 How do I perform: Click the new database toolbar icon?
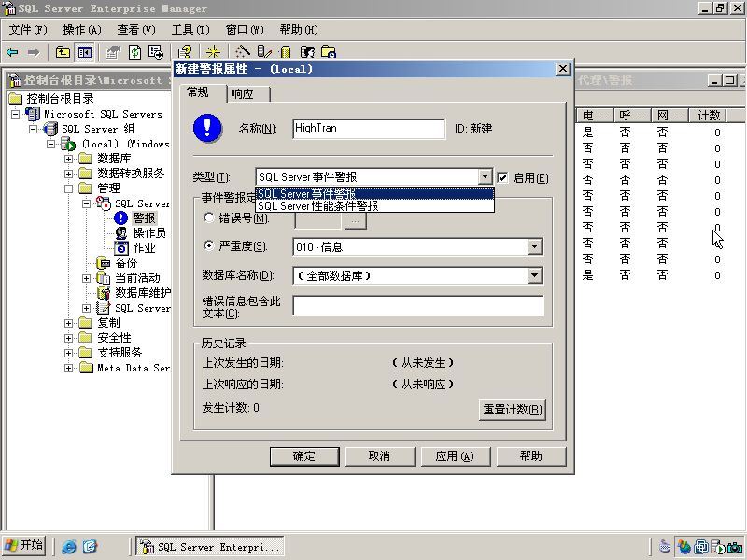pyautogui.click(x=264, y=52)
